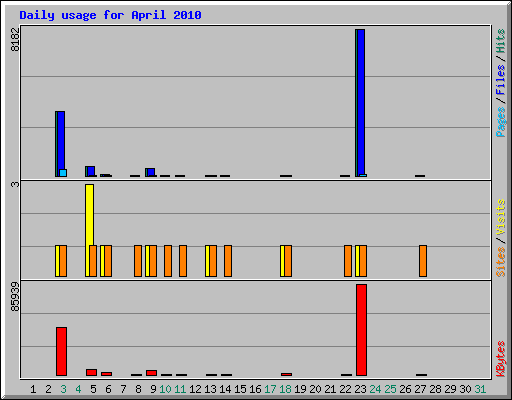Click the cyan Pages bar for day 3
512x400 pixels.
click(x=63, y=173)
